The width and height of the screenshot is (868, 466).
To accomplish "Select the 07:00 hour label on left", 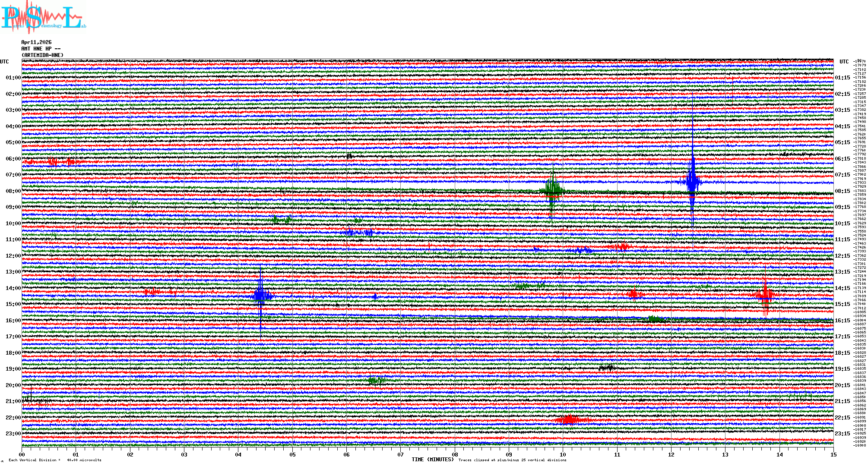I will pos(13,175).
